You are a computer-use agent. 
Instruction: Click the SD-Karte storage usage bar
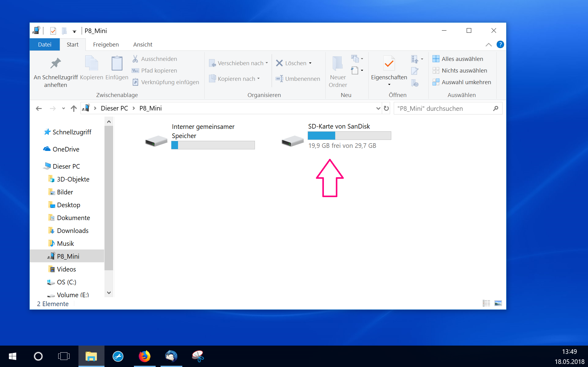pyautogui.click(x=349, y=136)
